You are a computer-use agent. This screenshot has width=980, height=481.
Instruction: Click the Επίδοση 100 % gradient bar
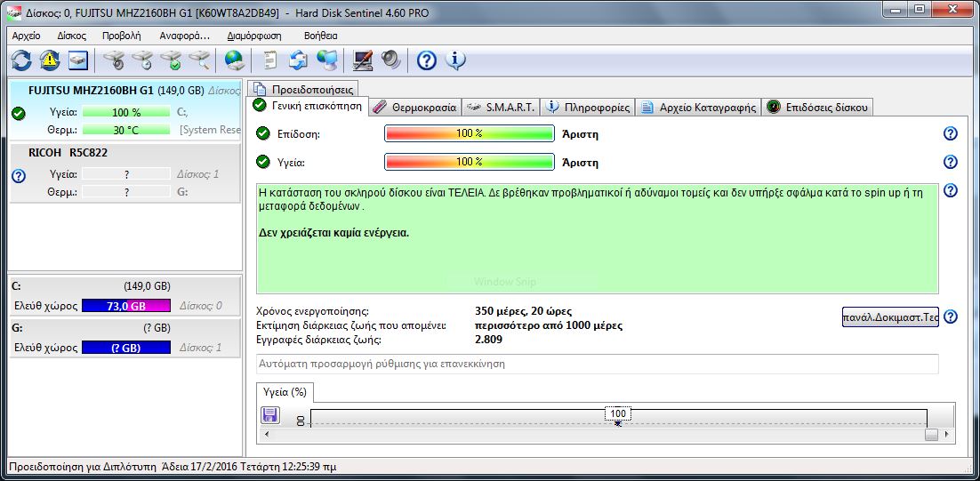(470, 133)
